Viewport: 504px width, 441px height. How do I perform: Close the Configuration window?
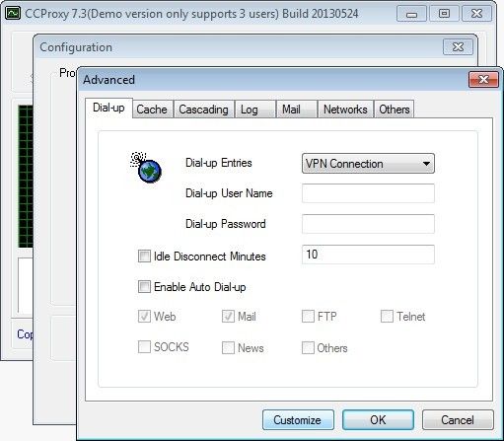click(x=458, y=47)
